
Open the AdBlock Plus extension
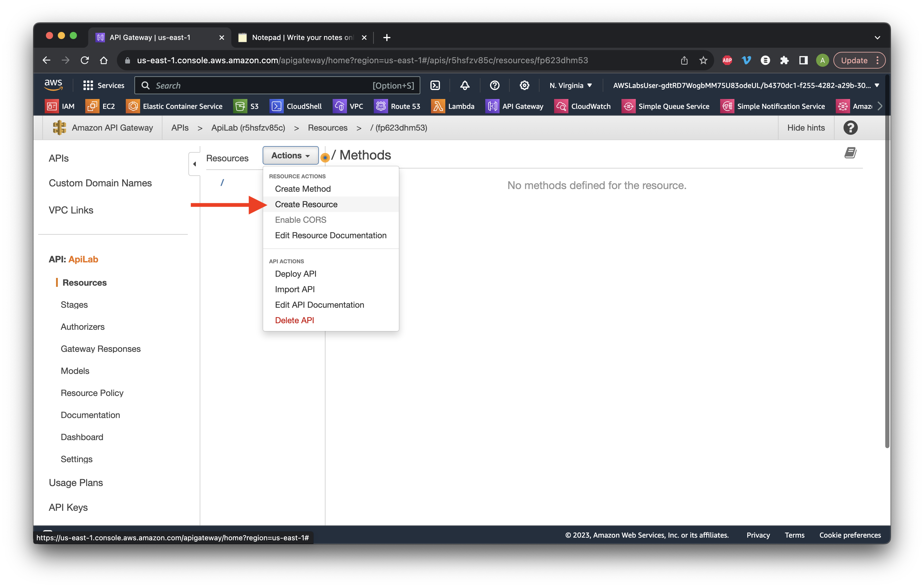pyautogui.click(x=727, y=60)
